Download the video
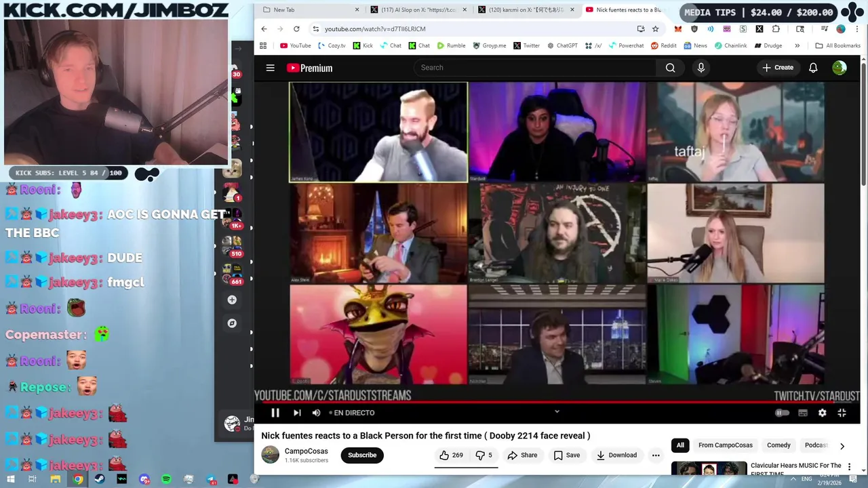Image resolution: width=868 pixels, height=488 pixels. pos(616,455)
